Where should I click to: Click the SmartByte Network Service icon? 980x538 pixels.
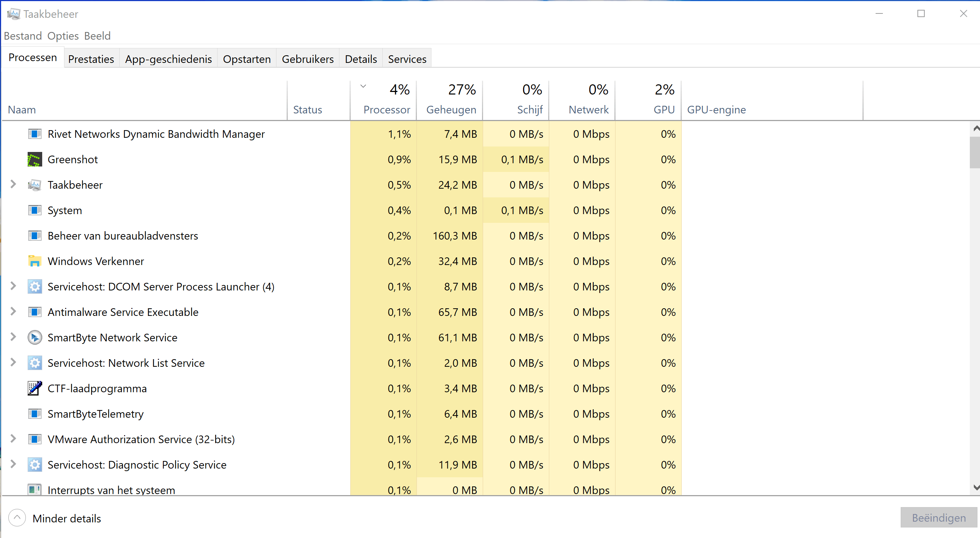click(35, 338)
